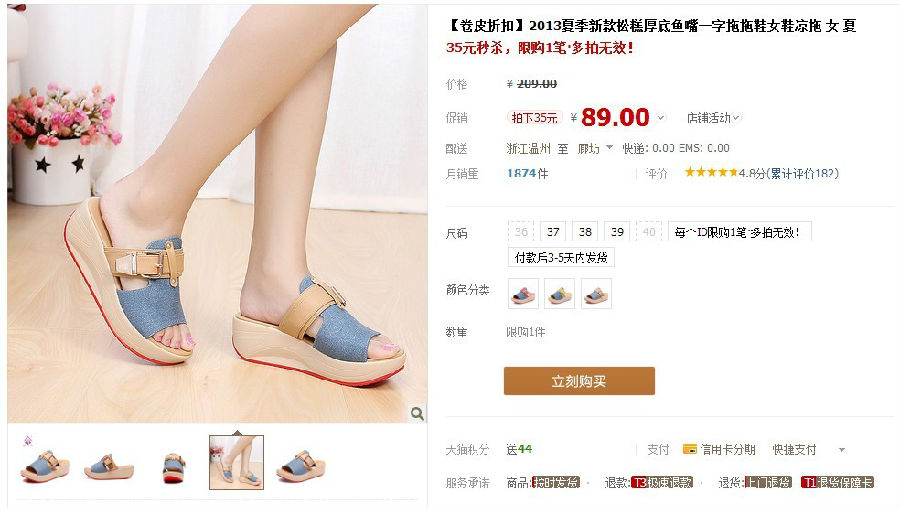Viewport: 900px width, 508px height.
Task: Click the T3 fast refund badge
Action: tap(662, 483)
